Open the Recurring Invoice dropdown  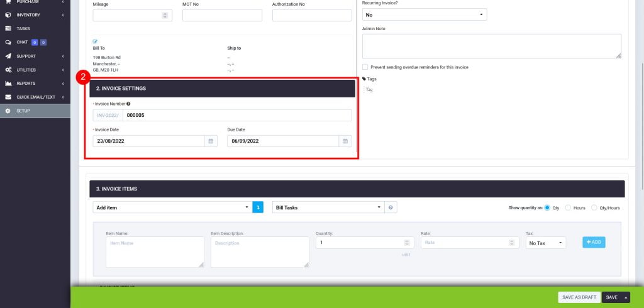pos(425,15)
